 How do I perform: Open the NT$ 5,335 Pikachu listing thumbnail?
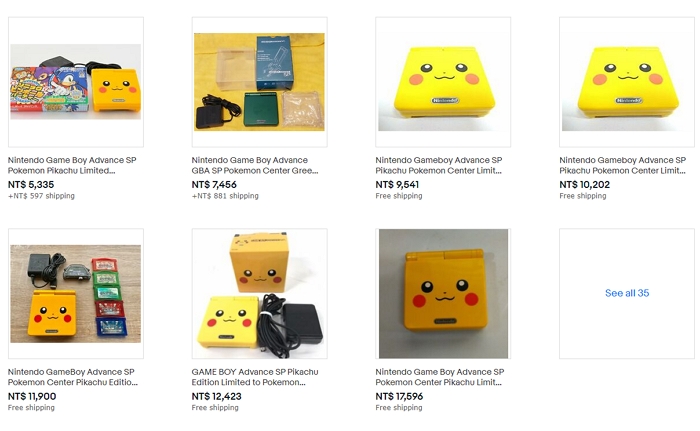[76, 82]
